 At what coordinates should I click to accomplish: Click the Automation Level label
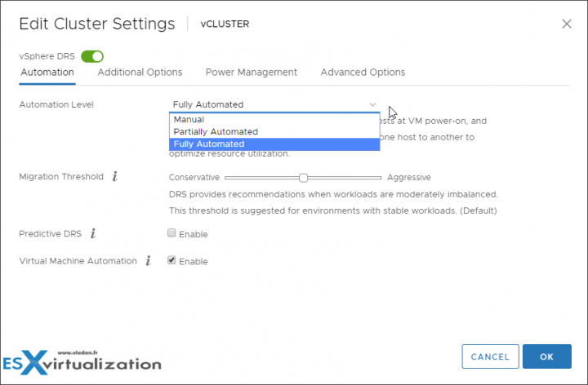56,104
